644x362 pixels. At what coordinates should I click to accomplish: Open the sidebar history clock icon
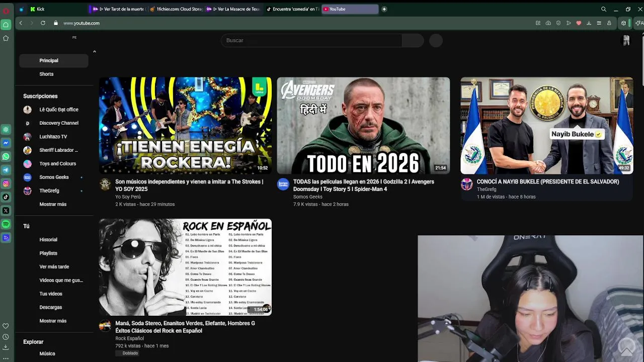point(6,337)
